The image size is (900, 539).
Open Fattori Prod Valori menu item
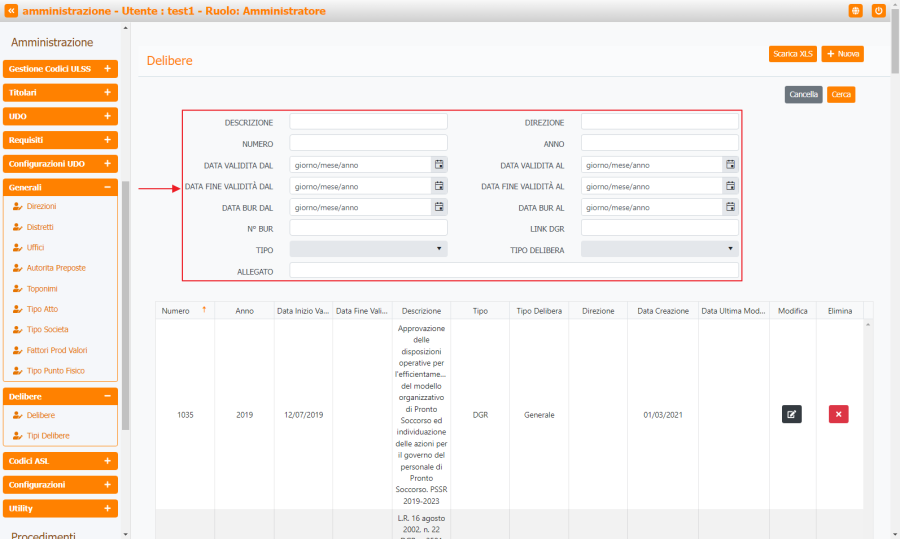click(x=55, y=350)
